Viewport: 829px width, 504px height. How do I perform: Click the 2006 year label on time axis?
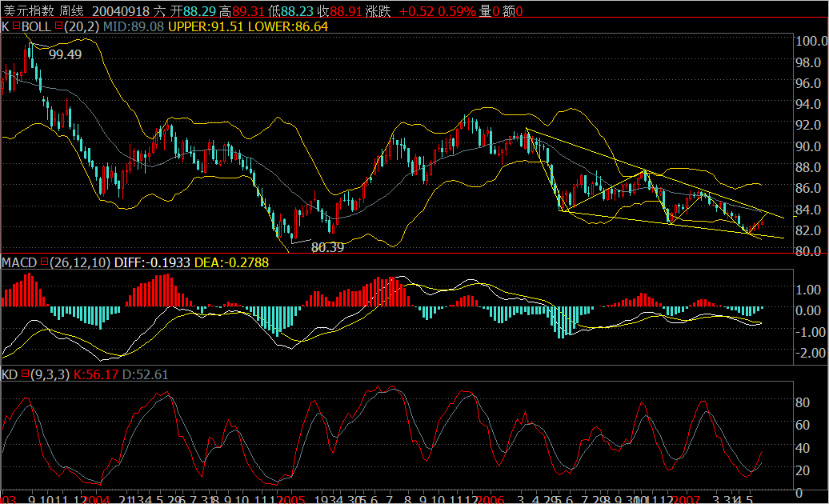tap(490, 498)
